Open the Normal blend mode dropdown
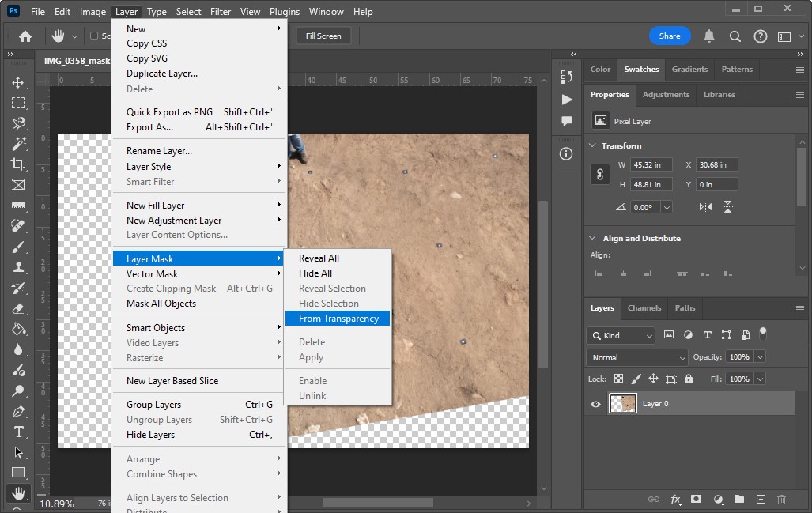This screenshot has height=513, width=812. click(638, 357)
